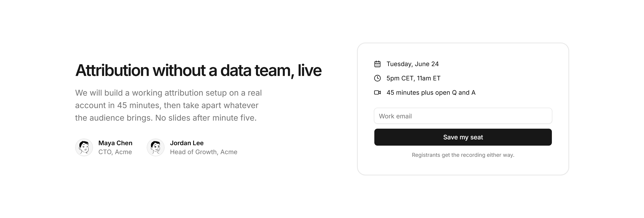Select Jordan Lee's avatar portrait
Image resolution: width=644 pixels, height=218 pixels.
tap(155, 147)
